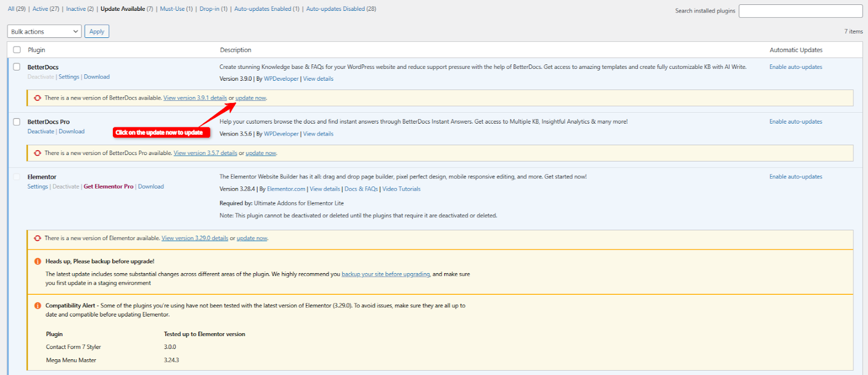
Task: Open Elementor Video Tutorials link
Action: (x=401, y=189)
